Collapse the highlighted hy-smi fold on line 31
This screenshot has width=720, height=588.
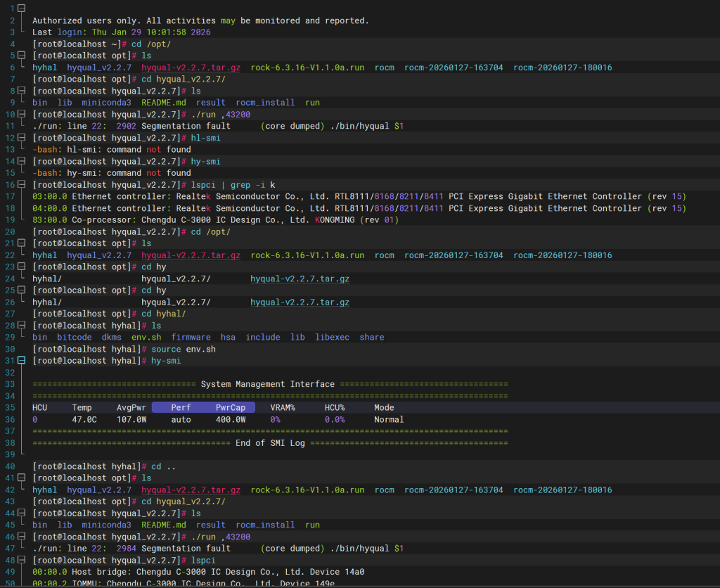[x=22, y=361]
